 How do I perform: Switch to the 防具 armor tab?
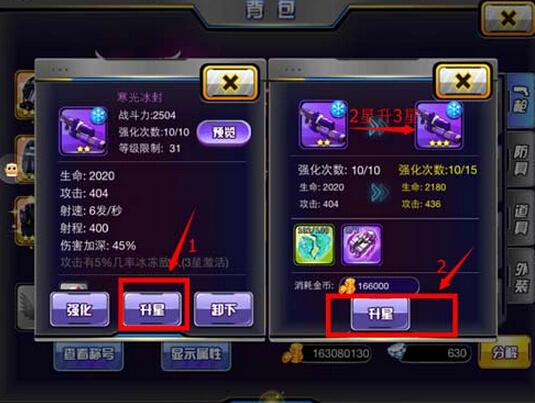pyautogui.click(x=520, y=160)
